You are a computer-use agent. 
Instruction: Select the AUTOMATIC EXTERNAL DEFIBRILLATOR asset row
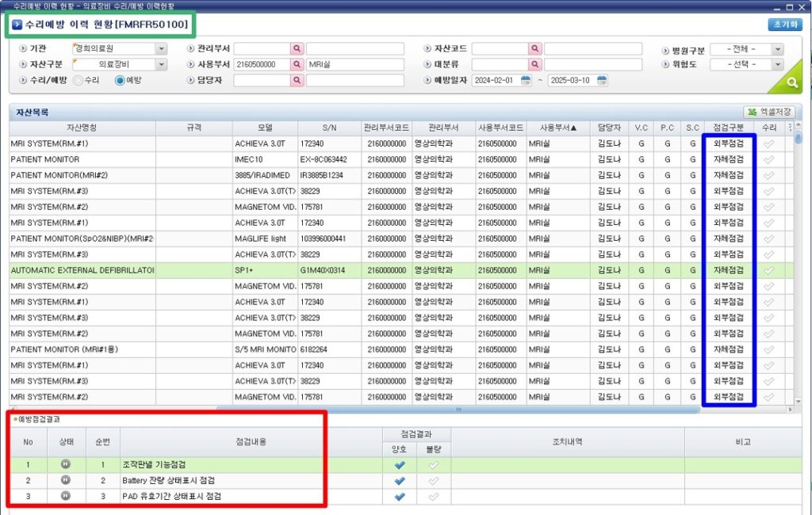click(x=401, y=270)
